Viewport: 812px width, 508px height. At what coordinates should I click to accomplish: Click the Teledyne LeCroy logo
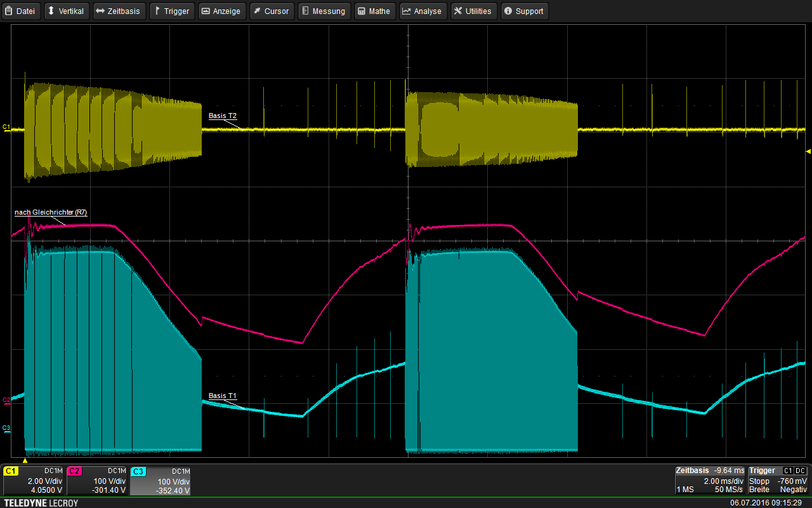point(41,503)
